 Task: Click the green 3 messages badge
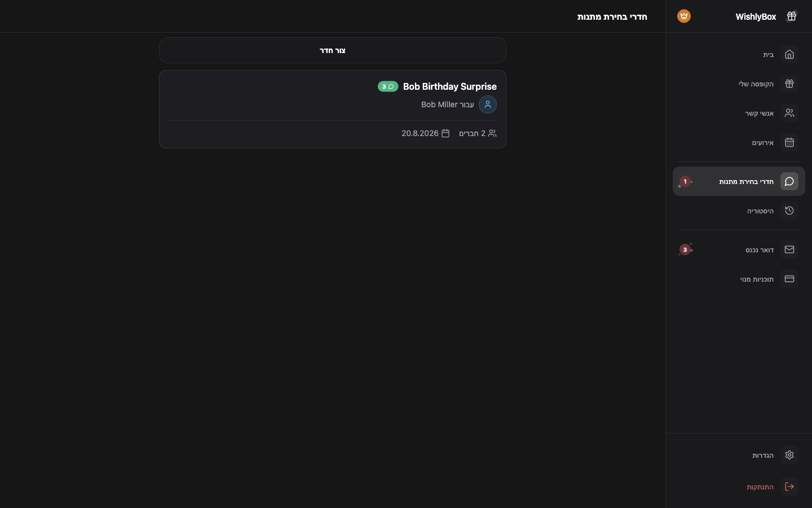(x=388, y=86)
